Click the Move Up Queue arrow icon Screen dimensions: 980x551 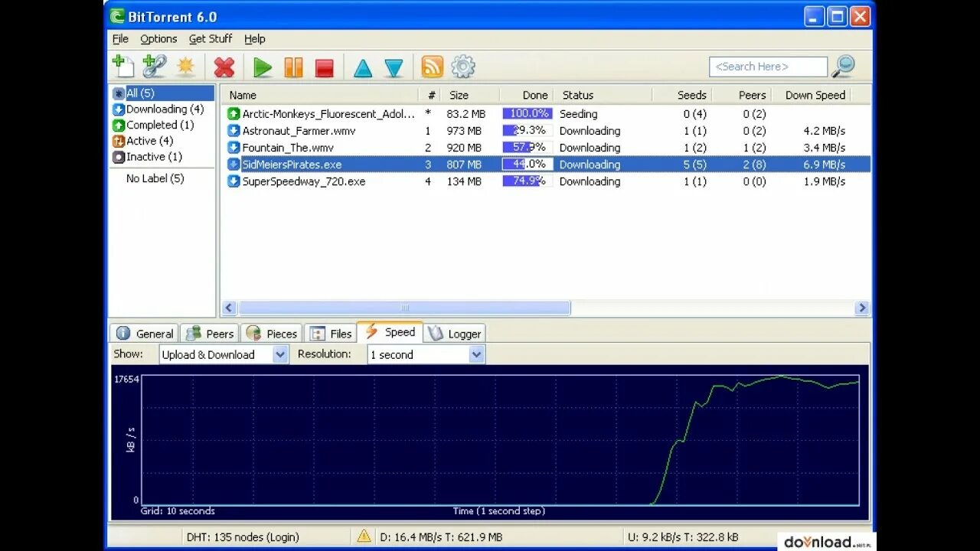point(363,68)
